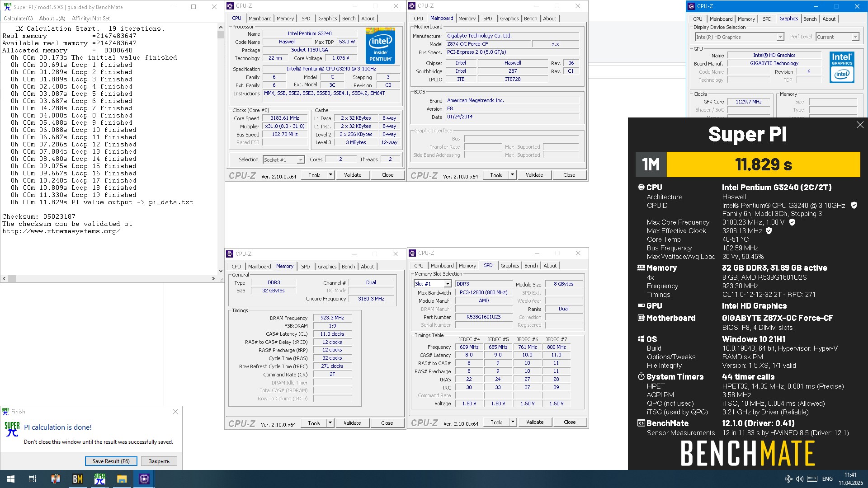The width and height of the screenshot is (868, 488).
Task: Open the Slot #1 memory slot dropdown
Action: point(448,284)
